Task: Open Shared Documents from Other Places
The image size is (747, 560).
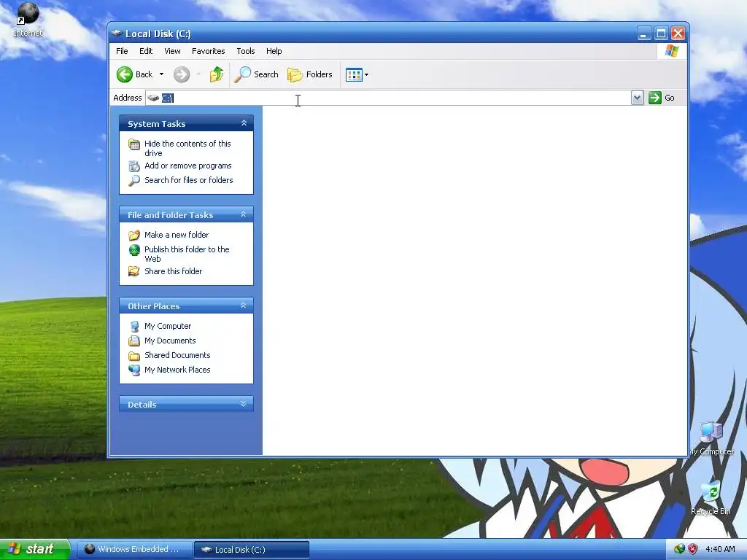Action: (177, 355)
